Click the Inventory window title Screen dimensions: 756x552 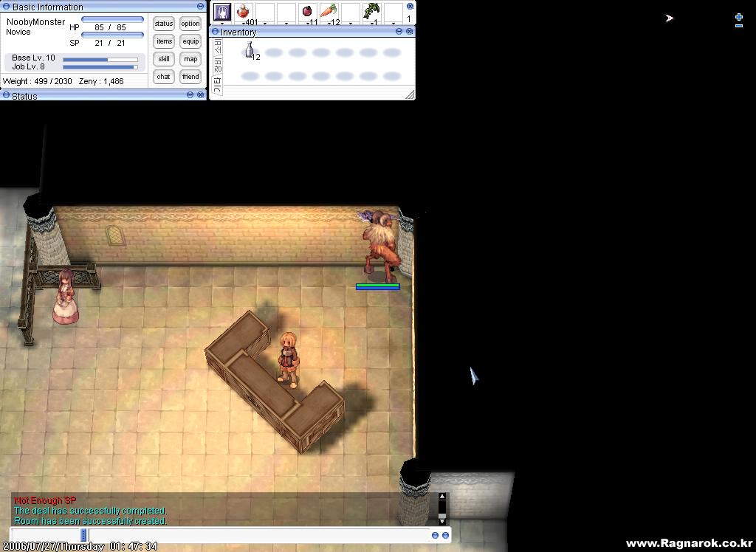coord(238,32)
